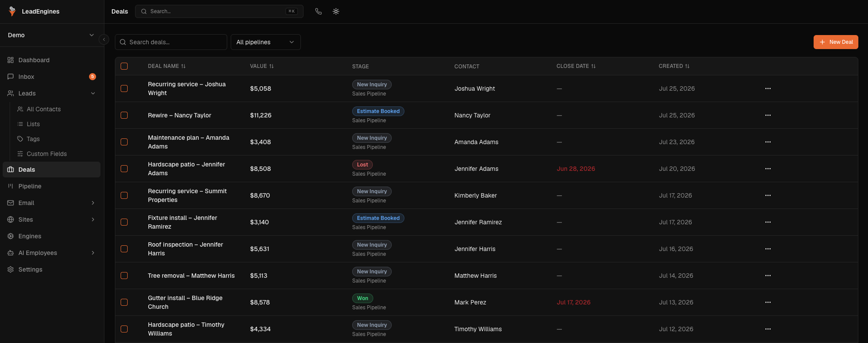Click close date Jun 28, 2026
Image resolution: width=868 pixels, height=343 pixels.
coord(576,169)
